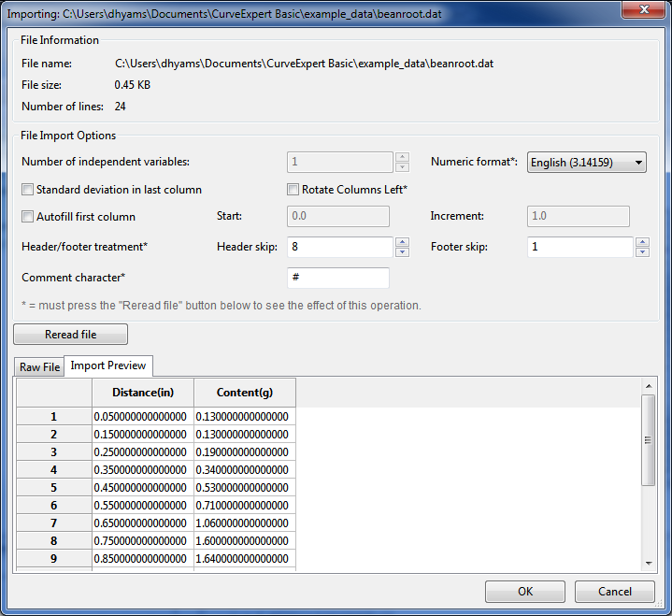Check the Autofill first column option
This screenshot has height=616, width=672.
[x=27, y=217]
